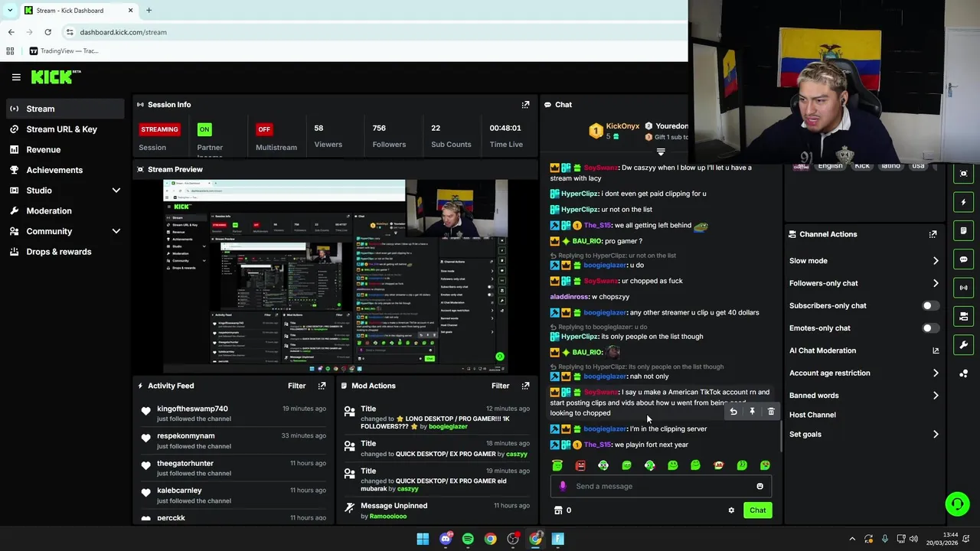This screenshot has width=980, height=551.
Task: Open the TradingView bookmark
Action: pyautogui.click(x=64, y=51)
